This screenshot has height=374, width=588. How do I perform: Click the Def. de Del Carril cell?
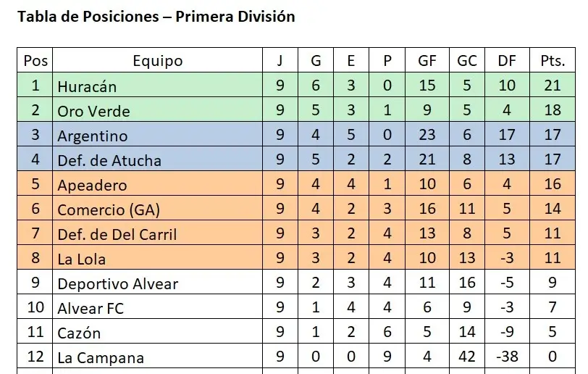(x=117, y=234)
